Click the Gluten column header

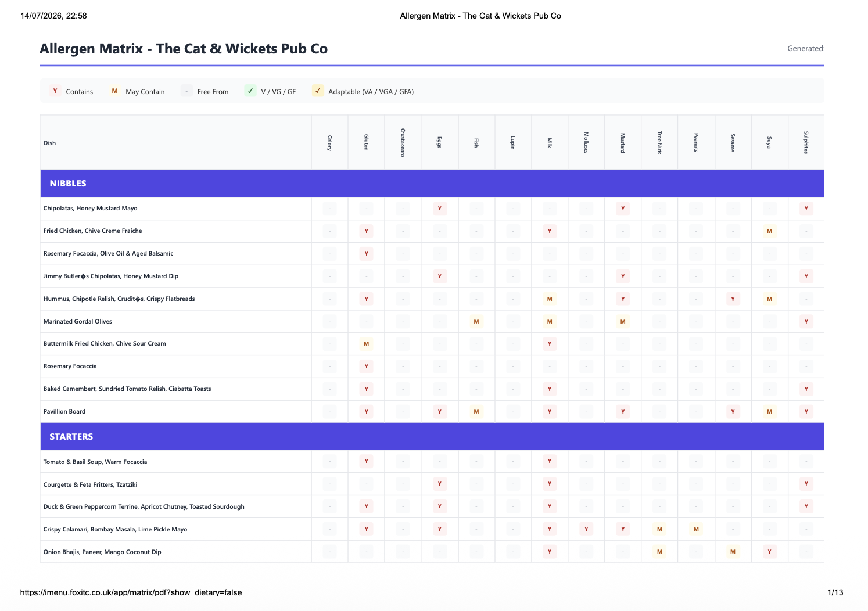click(367, 143)
